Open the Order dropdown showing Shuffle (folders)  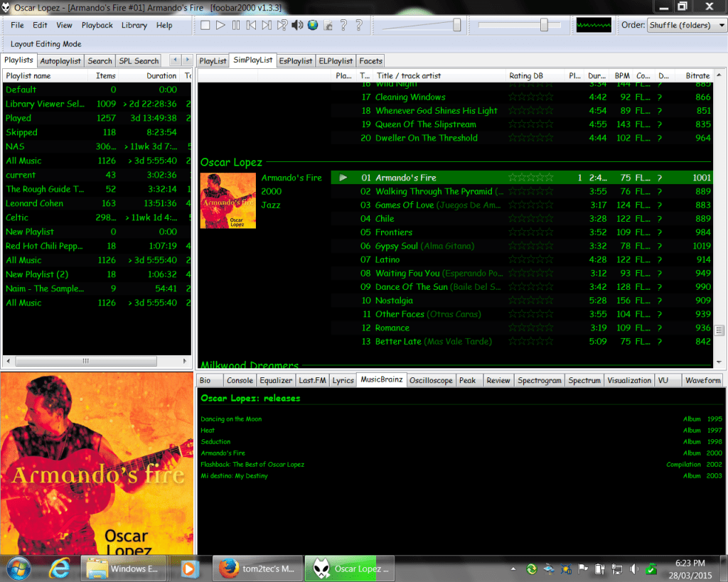tap(687, 26)
